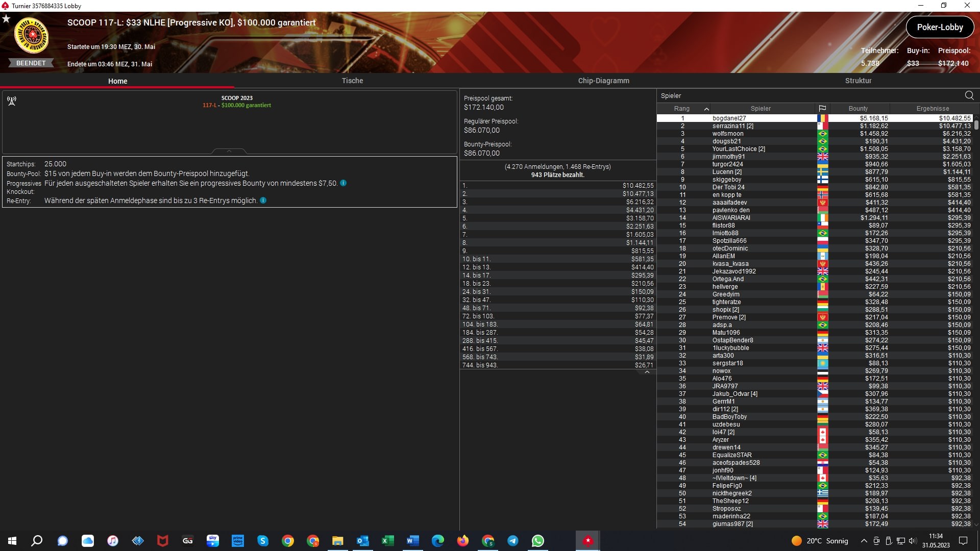Select player row Jekazavod1992

tap(815, 271)
